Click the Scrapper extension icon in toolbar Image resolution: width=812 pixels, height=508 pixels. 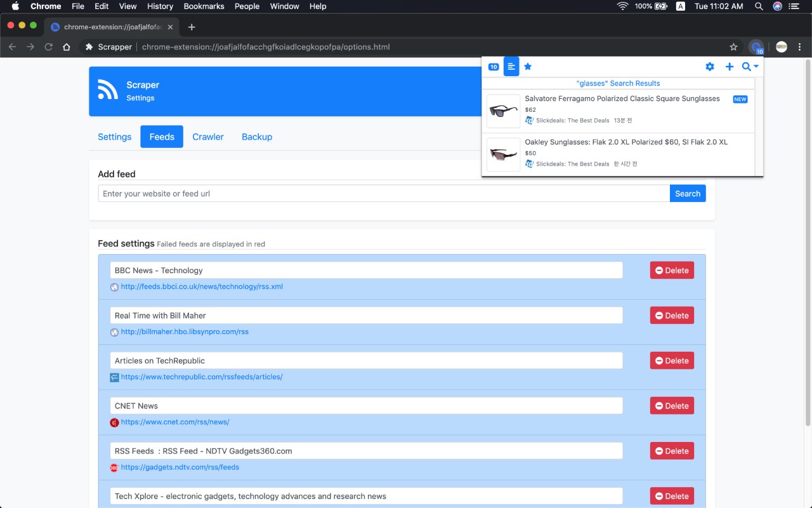(x=756, y=47)
